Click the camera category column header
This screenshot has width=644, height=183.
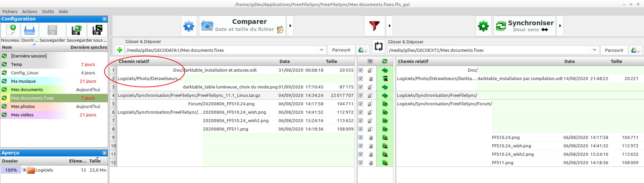(370, 61)
